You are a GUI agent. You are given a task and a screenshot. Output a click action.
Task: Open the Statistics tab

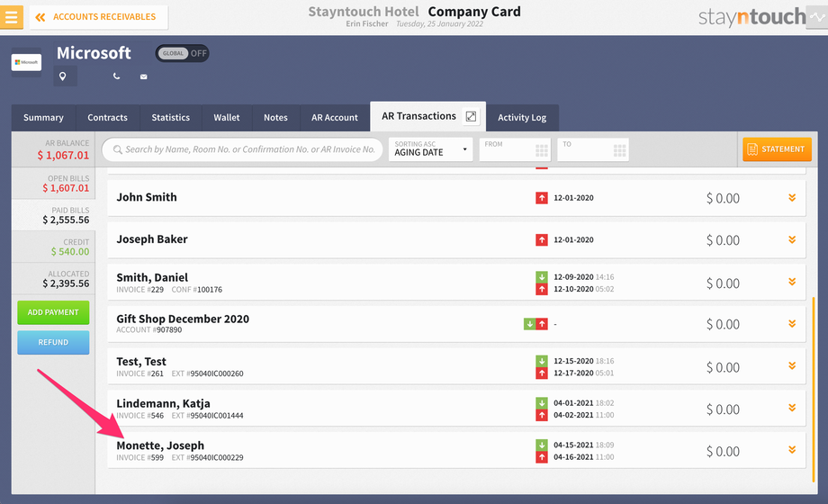tap(171, 117)
